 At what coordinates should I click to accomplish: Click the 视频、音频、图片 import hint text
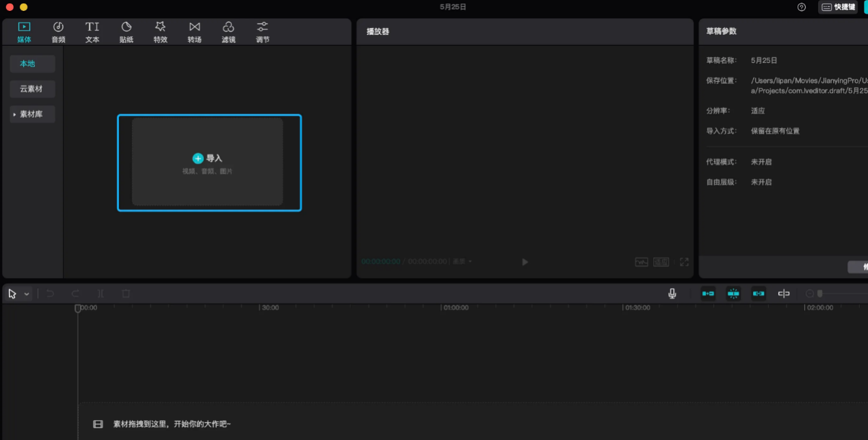click(207, 171)
